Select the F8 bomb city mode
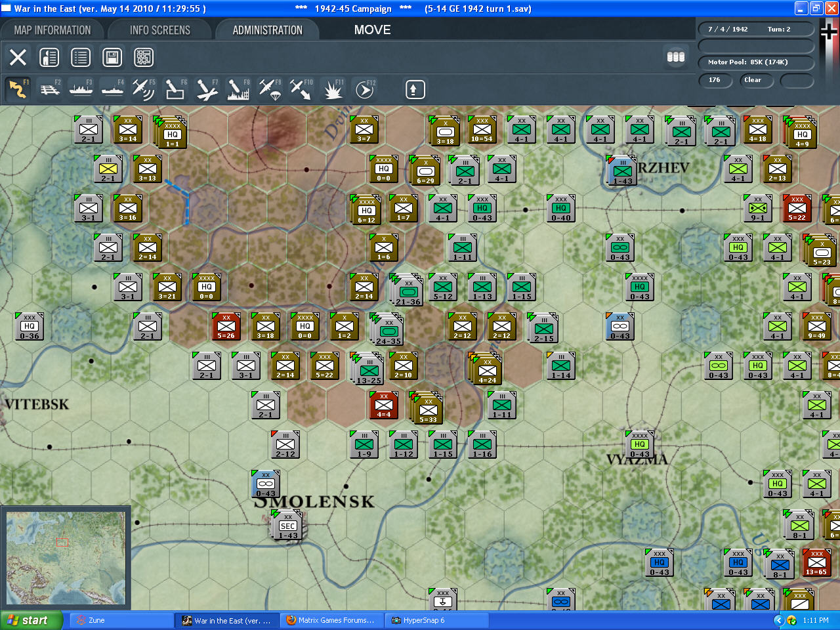This screenshot has width=840, height=630. (238, 89)
